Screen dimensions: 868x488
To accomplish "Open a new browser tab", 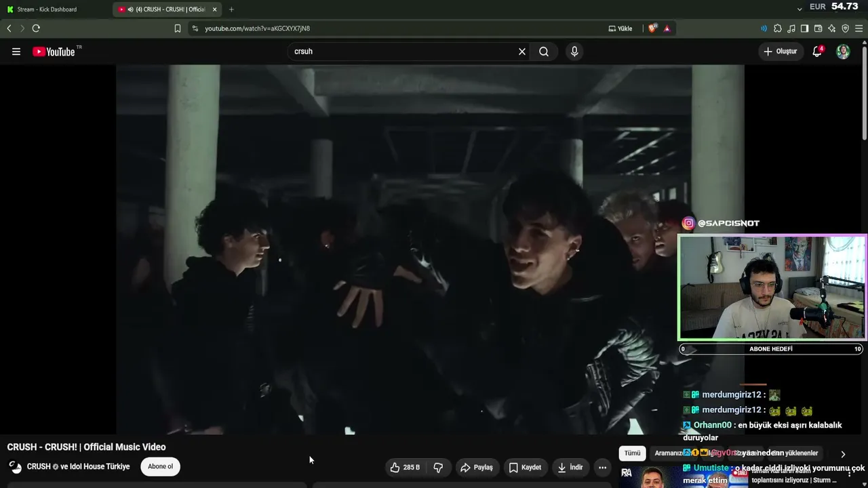I will pyautogui.click(x=231, y=9).
